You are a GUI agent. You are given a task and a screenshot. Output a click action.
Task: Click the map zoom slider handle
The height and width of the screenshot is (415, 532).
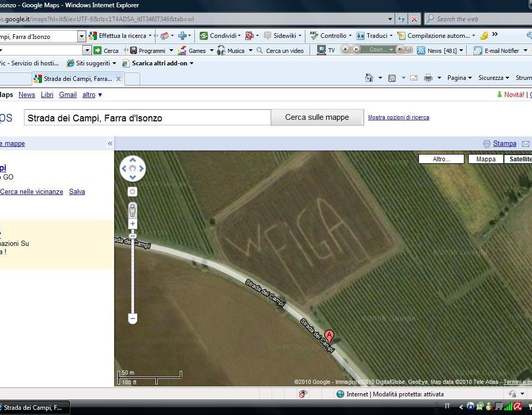pos(133,236)
